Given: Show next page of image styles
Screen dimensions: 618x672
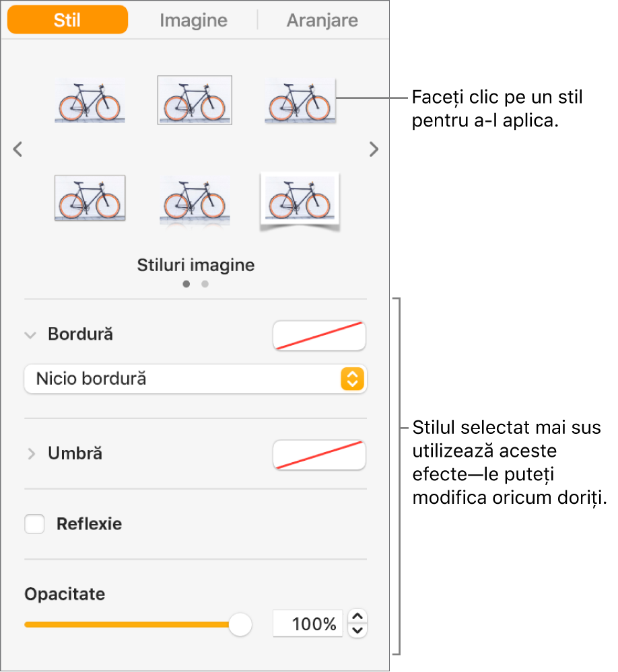Looking at the screenshot, I should tap(374, 149).
